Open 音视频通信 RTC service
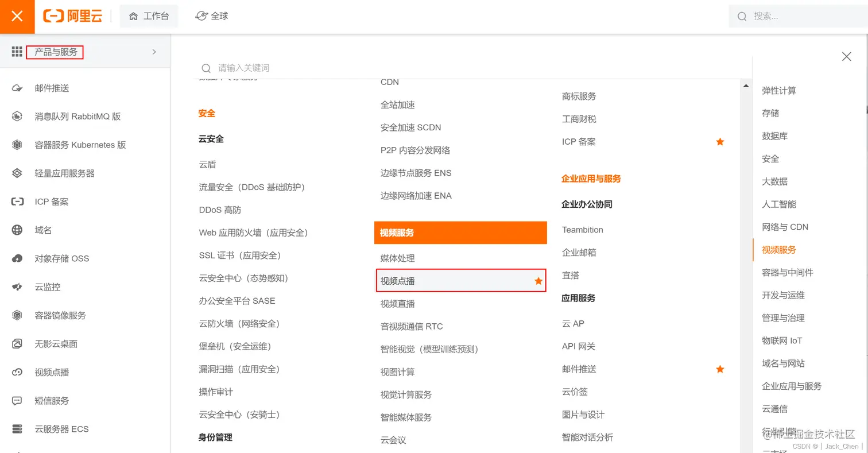Viewport: 868px width, 453px height. point(412,326)
